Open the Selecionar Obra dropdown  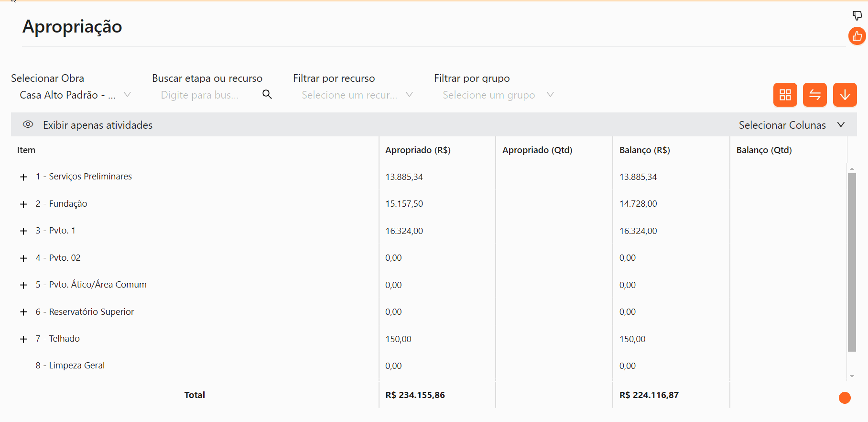[74, 95]
